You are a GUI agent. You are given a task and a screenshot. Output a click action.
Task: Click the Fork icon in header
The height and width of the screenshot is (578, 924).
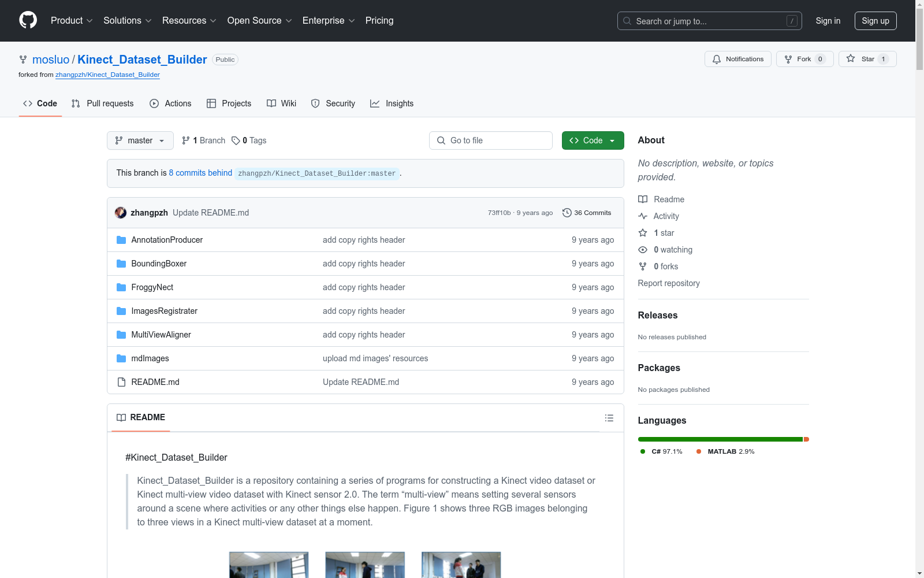point(788,59)
